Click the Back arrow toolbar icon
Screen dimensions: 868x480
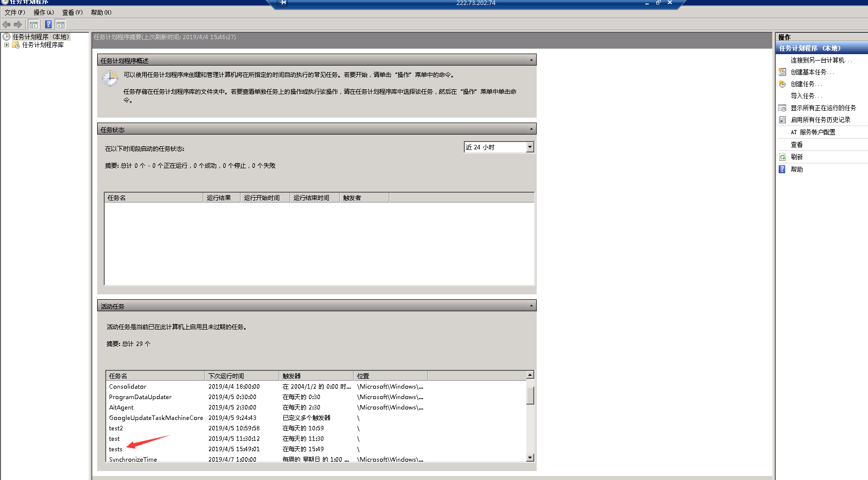tap(6, 24)
